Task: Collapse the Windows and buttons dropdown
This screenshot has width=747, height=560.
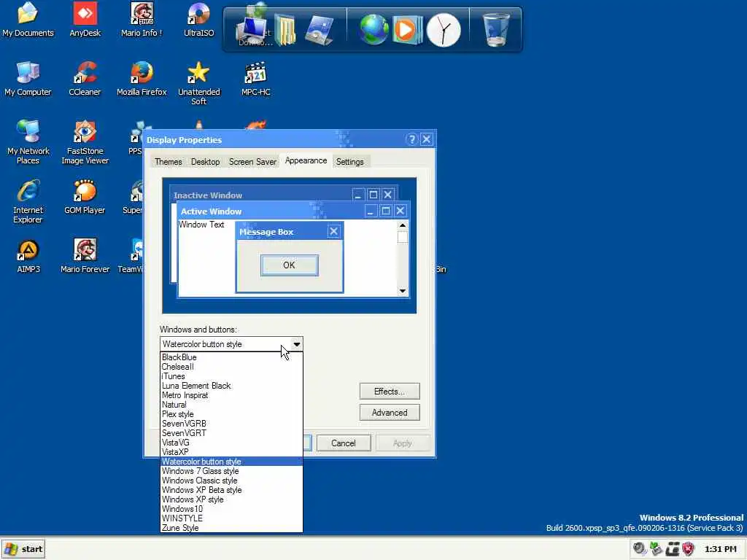Action: (x=296, y=344)
